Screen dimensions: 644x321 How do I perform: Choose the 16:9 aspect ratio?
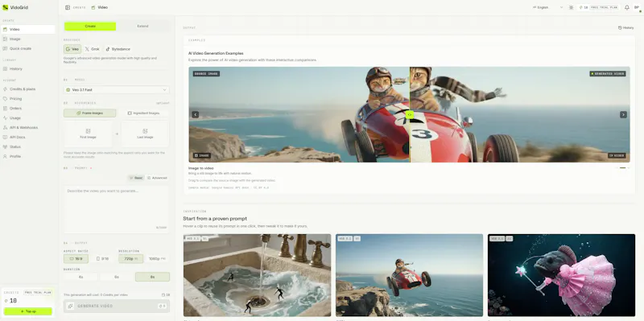point(76,259)
